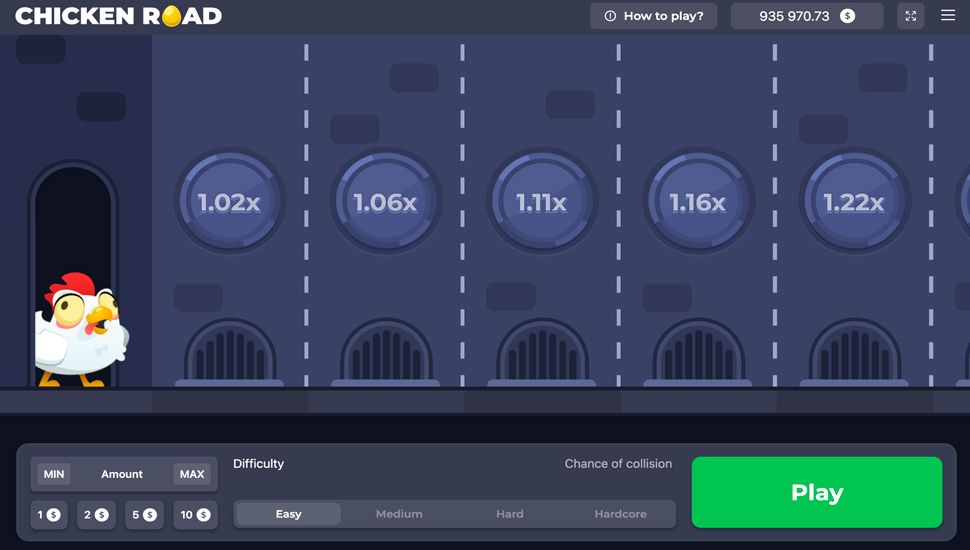The width and height of the screenshot is (970, 550).
Task: Choose the 5 dollar bet preset
Action: [144, 515]
